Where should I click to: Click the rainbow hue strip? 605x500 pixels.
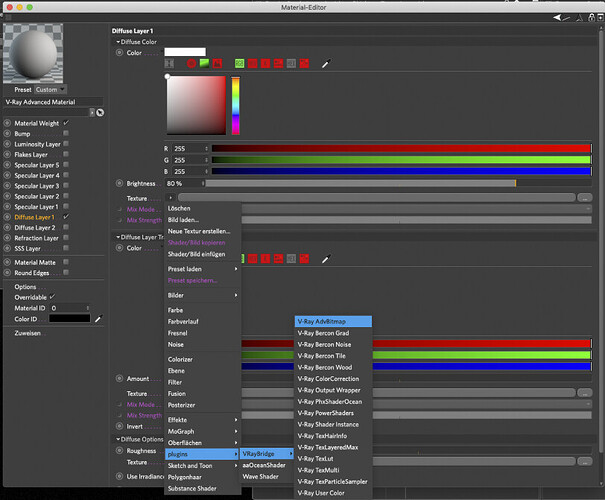pyautogui.click(x=235, y=105)
